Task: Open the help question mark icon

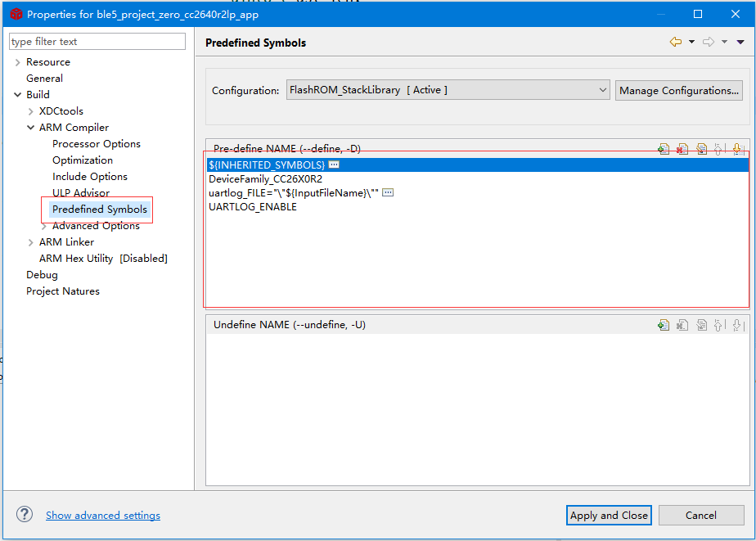Action: click(25, 514)
